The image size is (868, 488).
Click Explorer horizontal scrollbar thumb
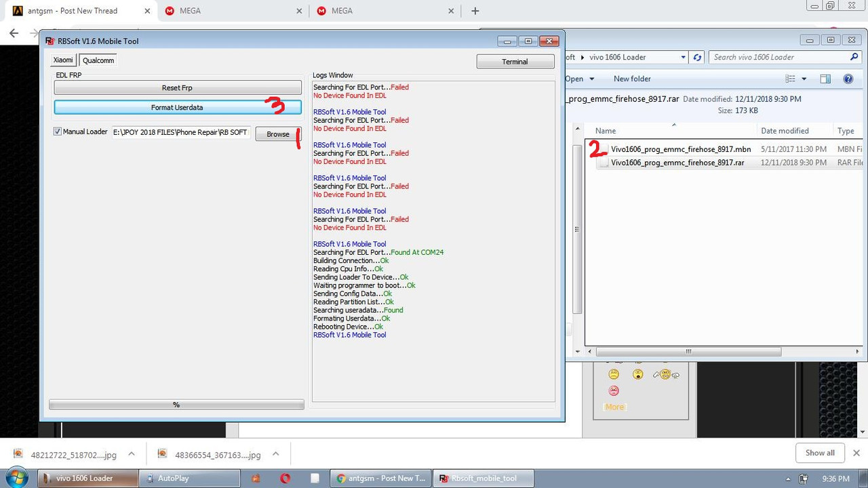688,352
